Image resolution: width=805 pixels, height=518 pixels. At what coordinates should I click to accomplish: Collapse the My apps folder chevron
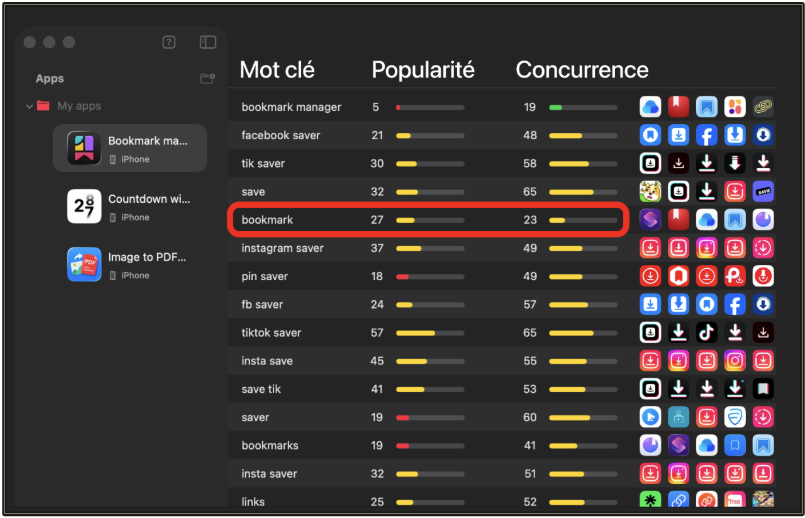point(30,106)
